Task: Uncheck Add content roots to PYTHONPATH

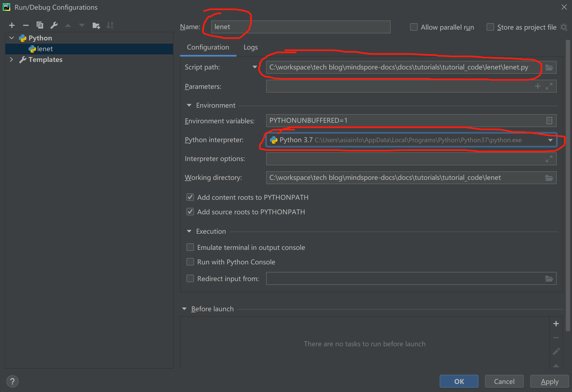Action: click(190, 197)
